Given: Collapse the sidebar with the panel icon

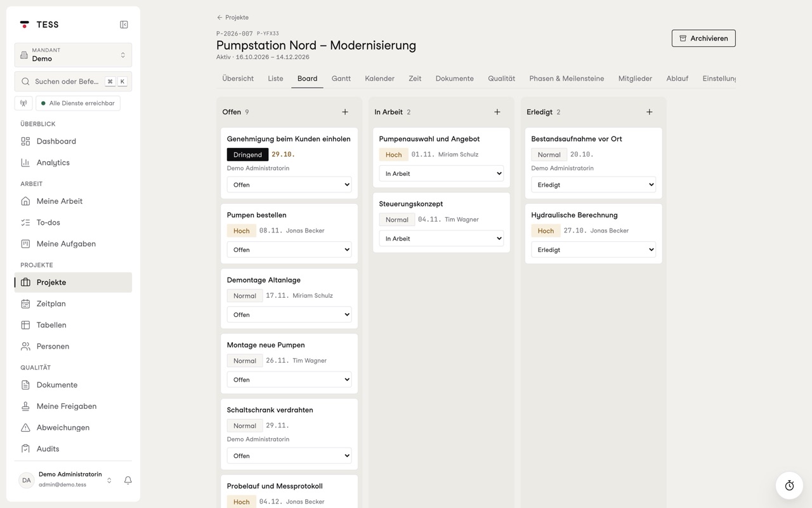Looking at the screenshot, I should 124,25.
